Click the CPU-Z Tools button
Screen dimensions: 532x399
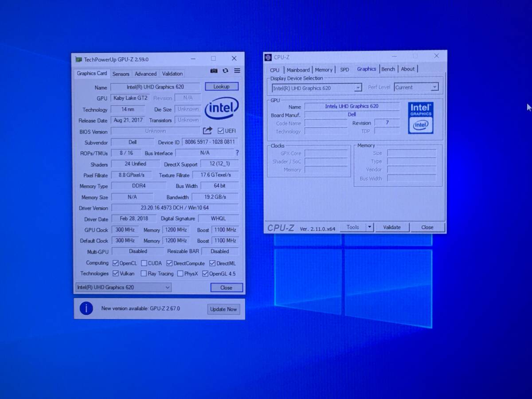coord(353,227)
